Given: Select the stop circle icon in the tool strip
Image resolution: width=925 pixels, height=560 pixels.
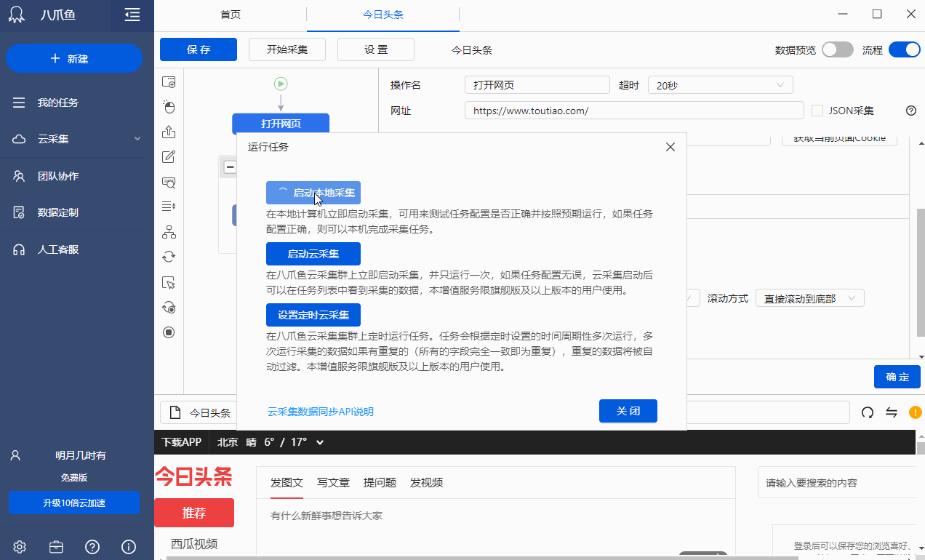Looking at the screenshot, I should pos(169,332).
